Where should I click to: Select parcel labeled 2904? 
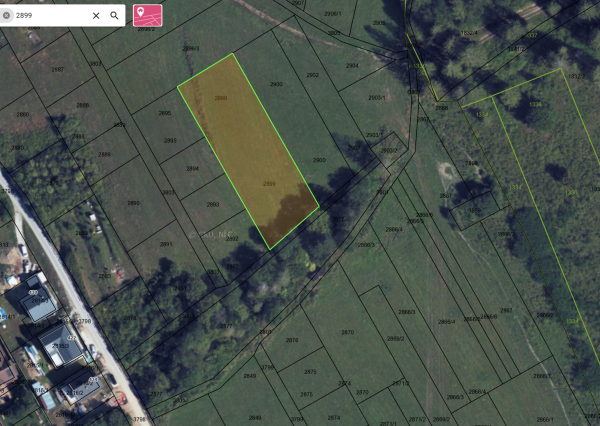tap(352, 65)
